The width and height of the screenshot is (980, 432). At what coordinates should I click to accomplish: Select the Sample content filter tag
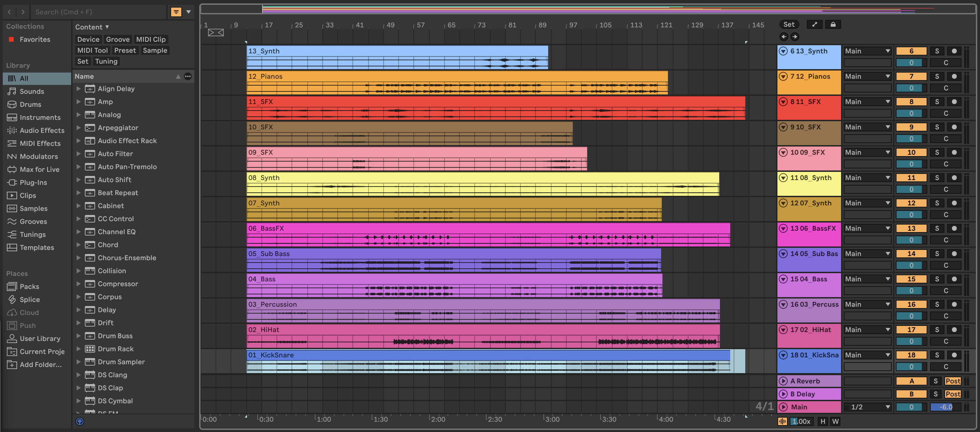click(155, 50)
